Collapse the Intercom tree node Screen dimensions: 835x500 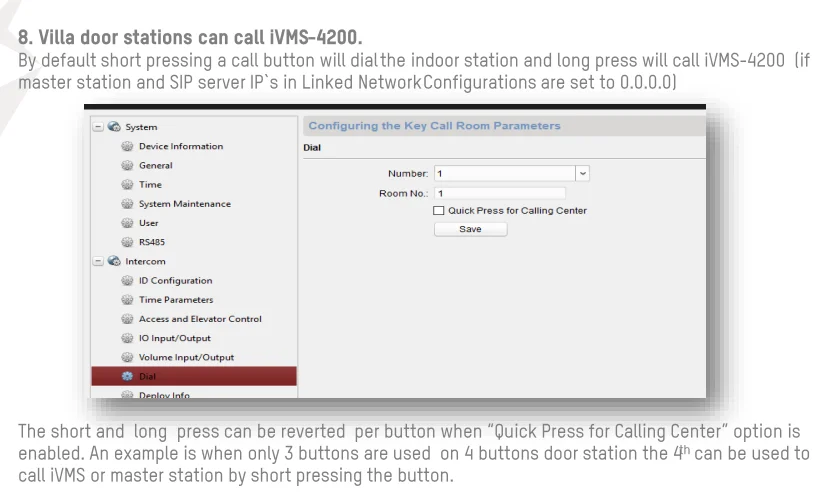pyautogui.click(x=99, y=261)
